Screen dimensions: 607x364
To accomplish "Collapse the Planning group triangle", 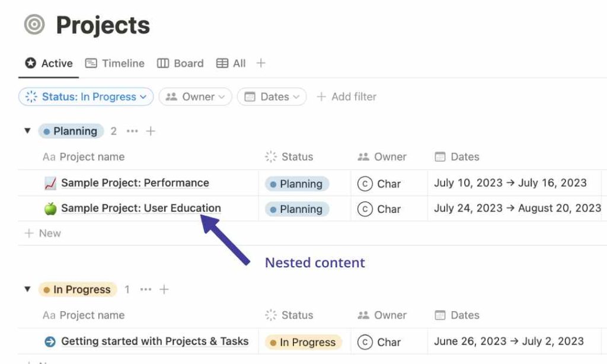I will [x=28, y=130].
